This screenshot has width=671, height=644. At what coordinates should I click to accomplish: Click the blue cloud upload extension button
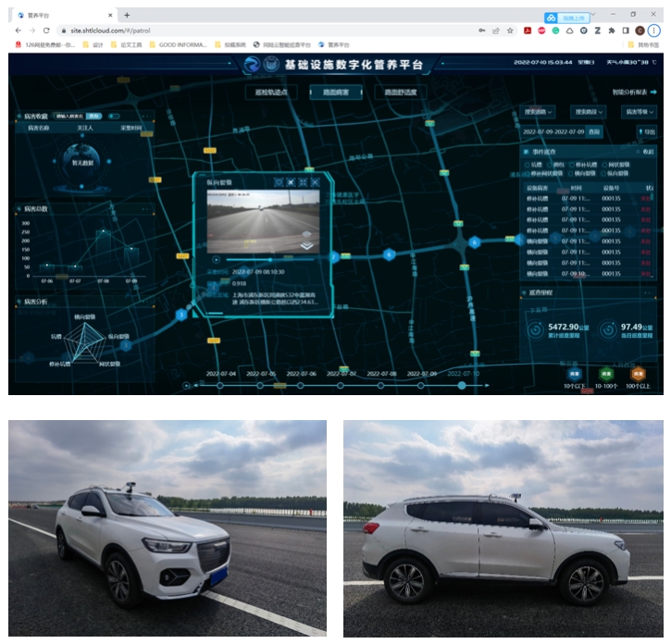(567, 18)
